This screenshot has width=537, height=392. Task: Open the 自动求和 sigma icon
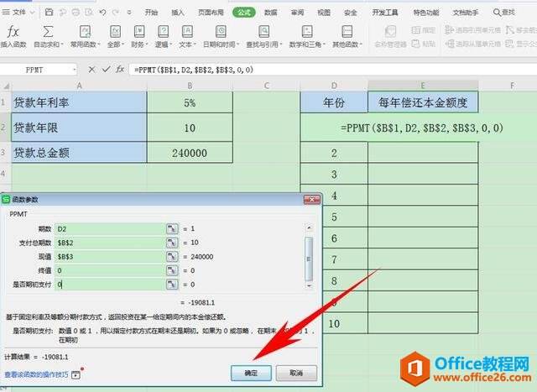tap(48, 32)
